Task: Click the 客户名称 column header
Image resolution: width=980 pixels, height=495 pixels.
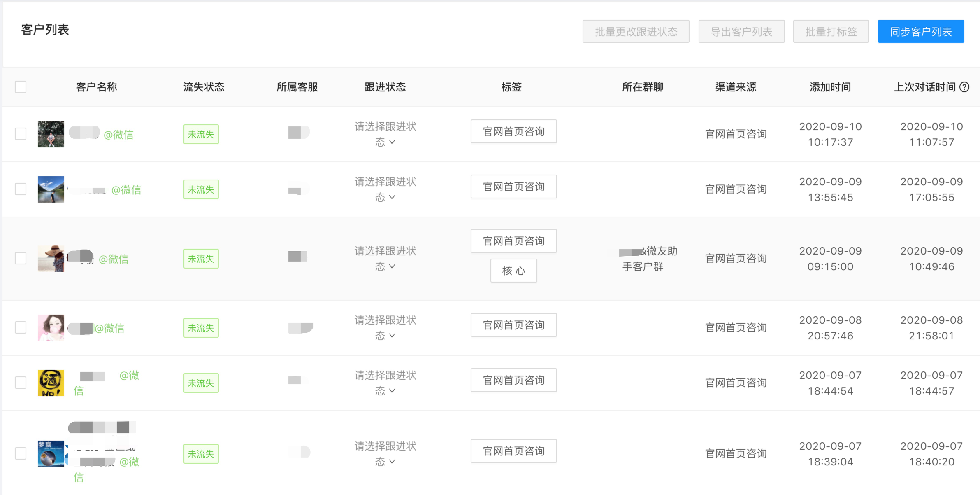Action: tap(96, 87)
